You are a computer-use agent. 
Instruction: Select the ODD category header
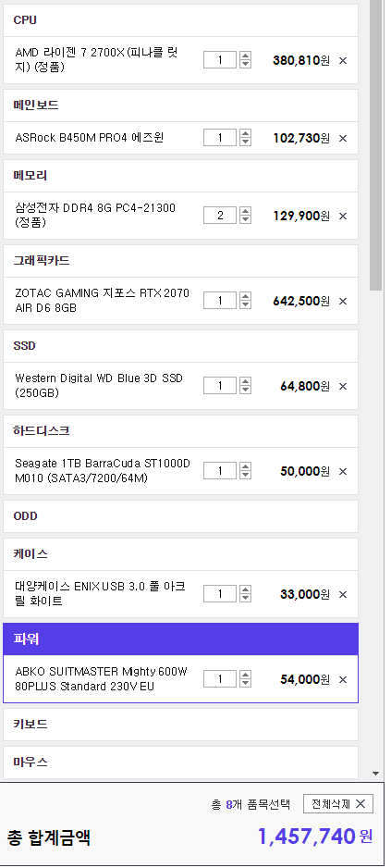tap(180, 516)
